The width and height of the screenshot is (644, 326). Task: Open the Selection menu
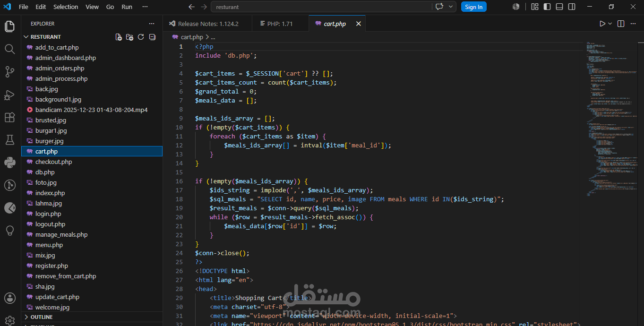[x=66, y=7]
